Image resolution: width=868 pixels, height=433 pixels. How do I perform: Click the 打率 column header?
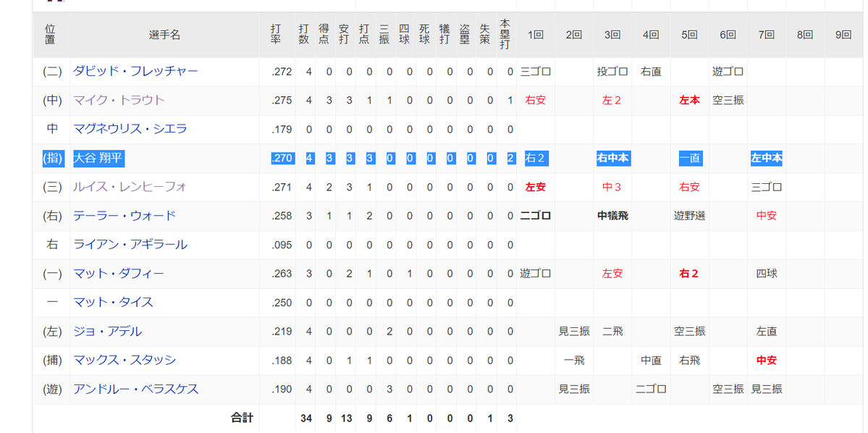[x=276, y=35]
